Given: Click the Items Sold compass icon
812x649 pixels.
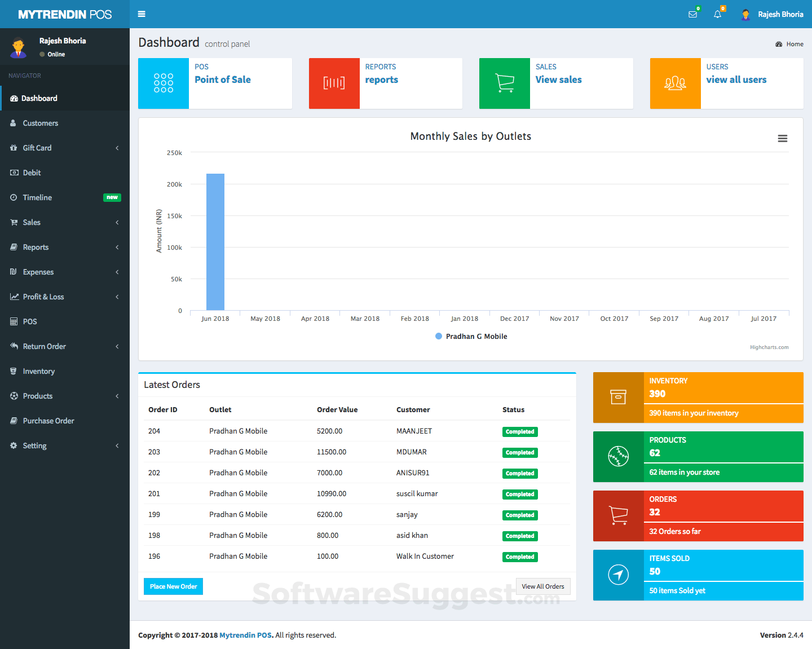Looking at the screenshot, I should pos(618,575).
